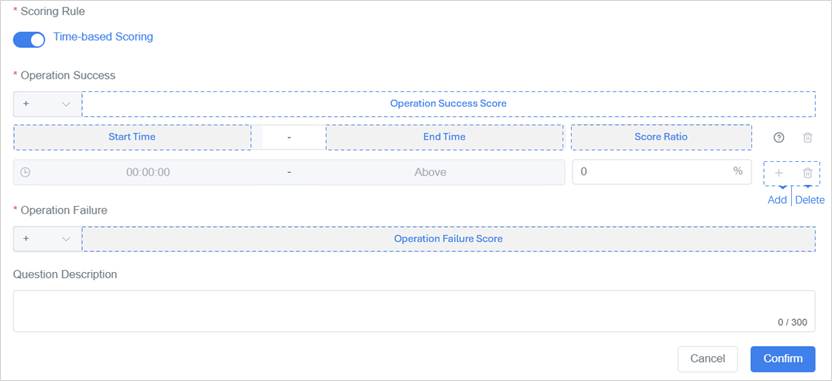Screen dimensions: 832x381
Task: Click the clock icon in time field
Action: coord(25,172)
